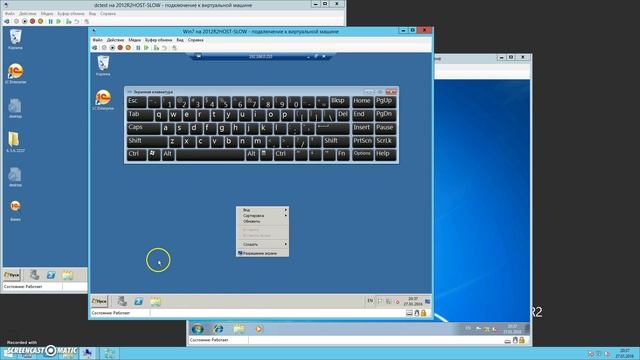Click Windows logo key on on-screen keyboard

(x=153, y=155)
